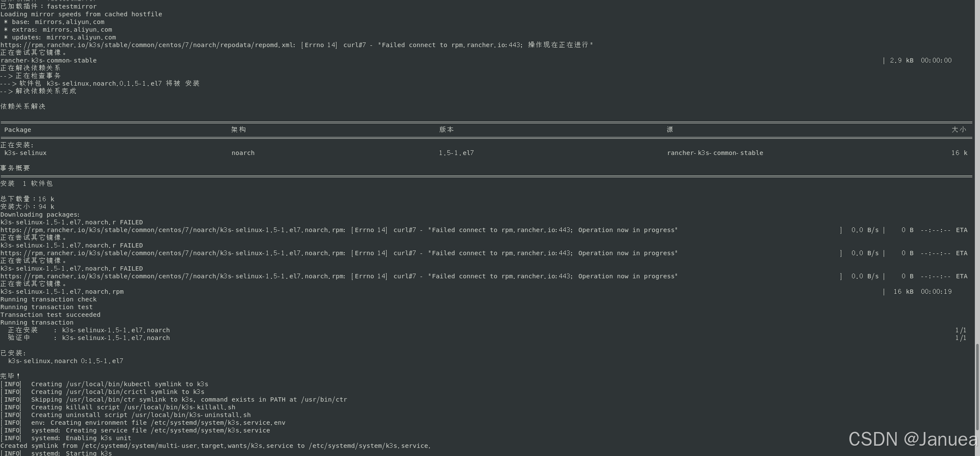Click the '总下载量：16 k' line
The image size is (980, 456).
pos(27,199)
